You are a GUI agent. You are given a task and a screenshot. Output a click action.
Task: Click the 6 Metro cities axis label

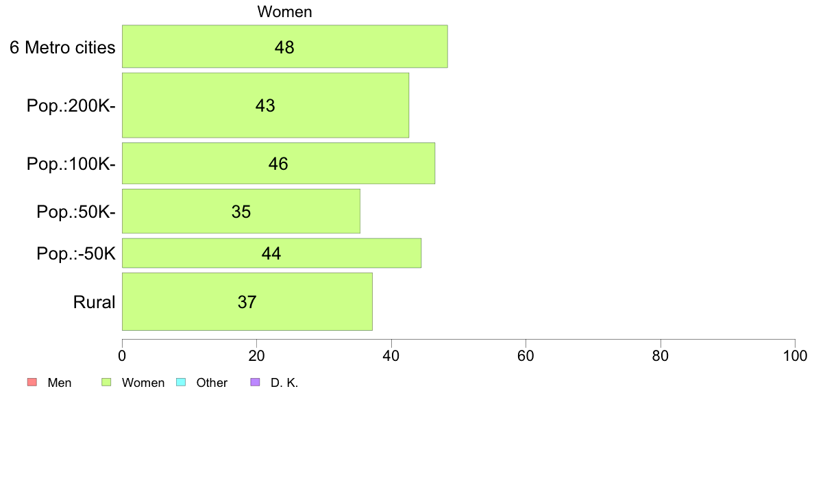pyautogui.click(x=62, y=47)
